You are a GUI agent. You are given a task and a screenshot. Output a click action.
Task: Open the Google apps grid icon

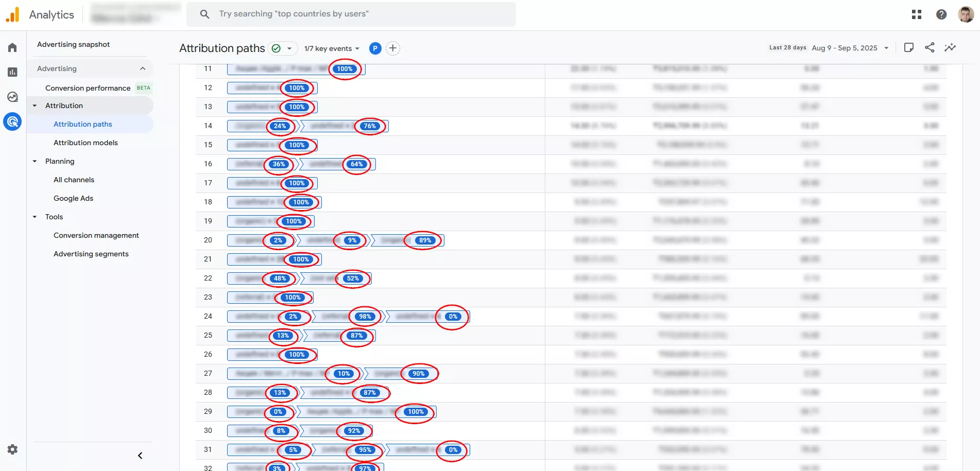pyautogui.click(x=916, y=14)
